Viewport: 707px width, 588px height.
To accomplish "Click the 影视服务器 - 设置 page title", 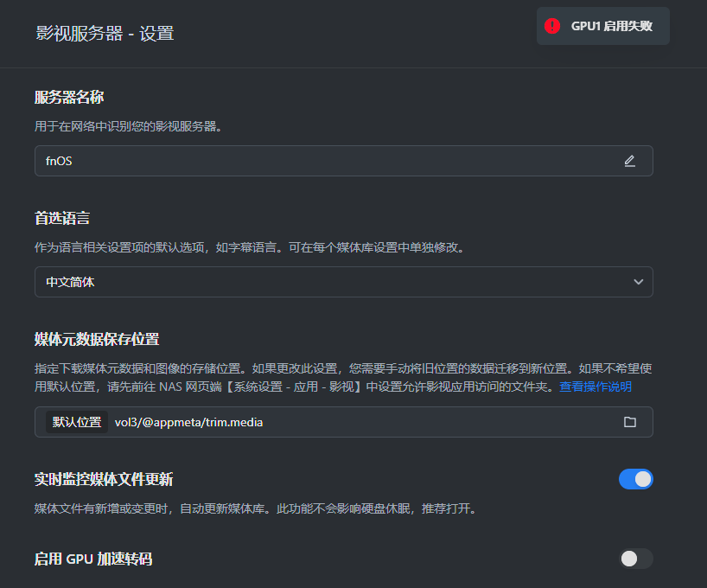I will pos(105,34).
